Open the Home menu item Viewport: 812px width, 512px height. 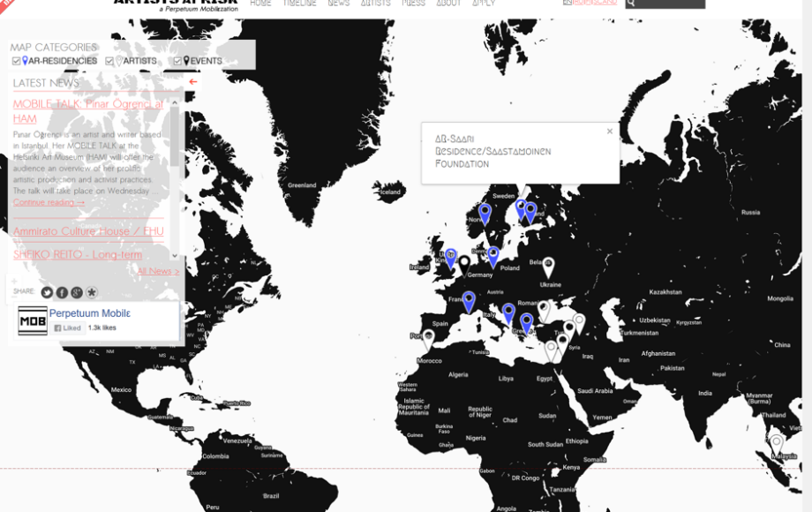pos(260,4)
